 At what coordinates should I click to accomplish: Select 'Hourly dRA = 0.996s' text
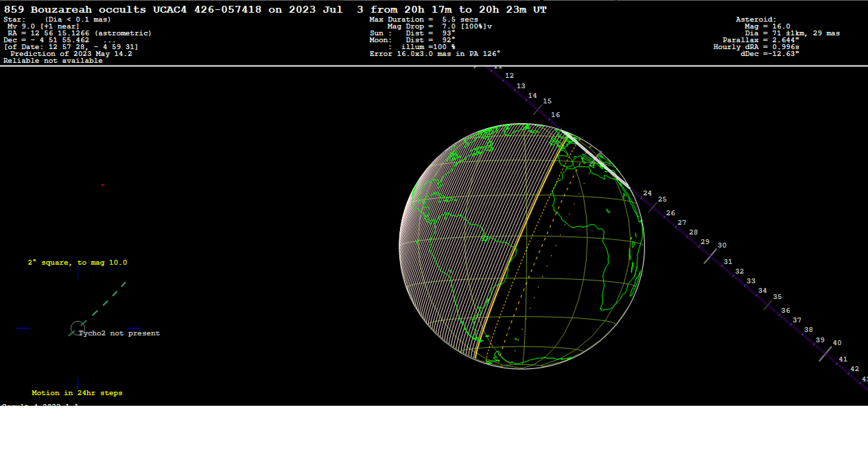pyautogui.click(x=756, y=47)
